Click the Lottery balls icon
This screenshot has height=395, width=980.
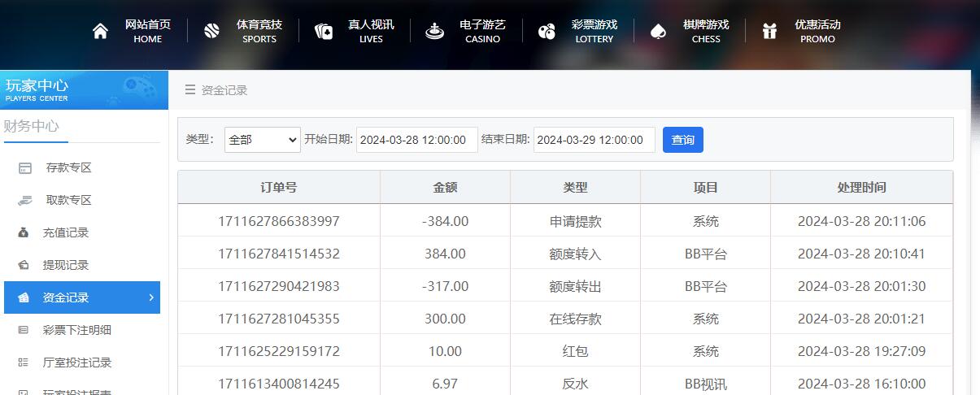tap(547, 32)
